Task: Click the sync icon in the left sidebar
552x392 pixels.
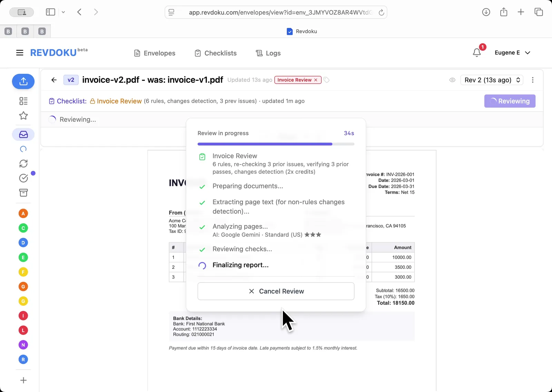Action: tap(23, 164)
